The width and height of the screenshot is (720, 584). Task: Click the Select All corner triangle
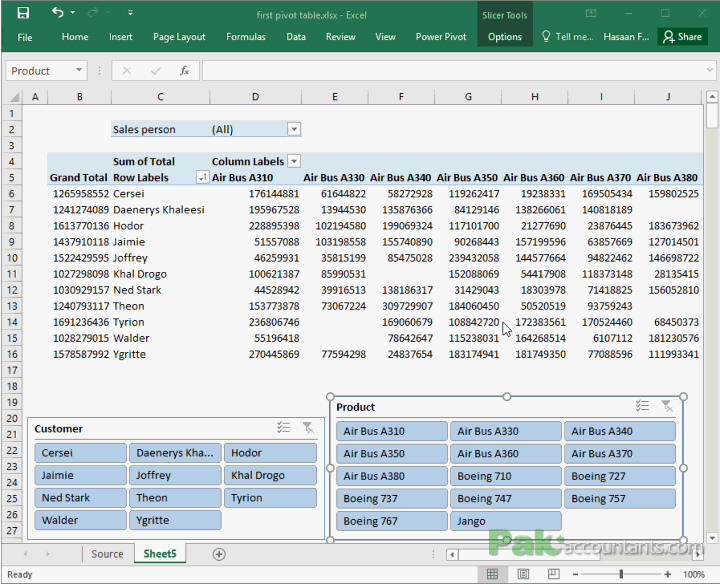14,97
